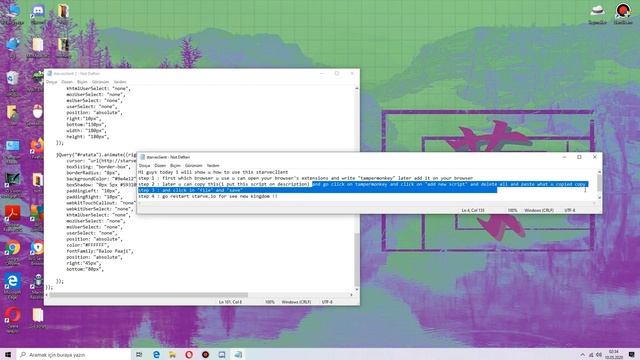This screenshot has width=640, height=360.
Task: Open File Explorer from the taskbar
Action: [172, 354]
